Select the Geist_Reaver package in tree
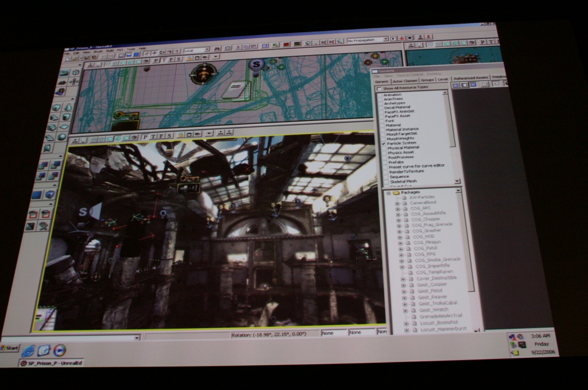The height and width of the screenshot is (390, 588). click(431, 297)
